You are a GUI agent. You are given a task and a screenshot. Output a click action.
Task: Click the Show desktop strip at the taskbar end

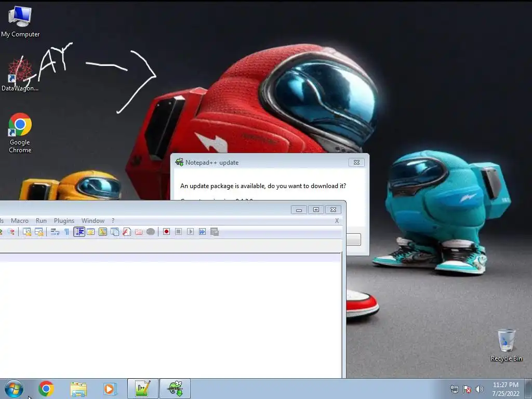tap(528, 389)
